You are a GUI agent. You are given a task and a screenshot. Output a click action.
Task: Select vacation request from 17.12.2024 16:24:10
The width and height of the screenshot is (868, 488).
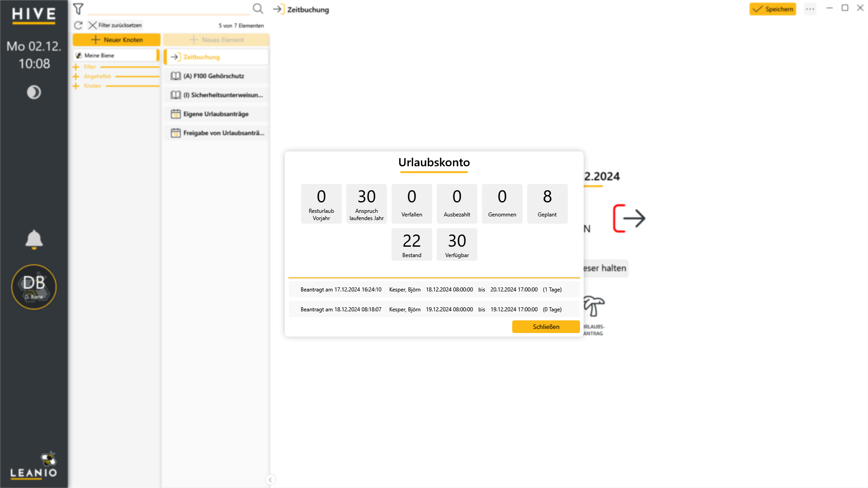(x=434, y=290)
